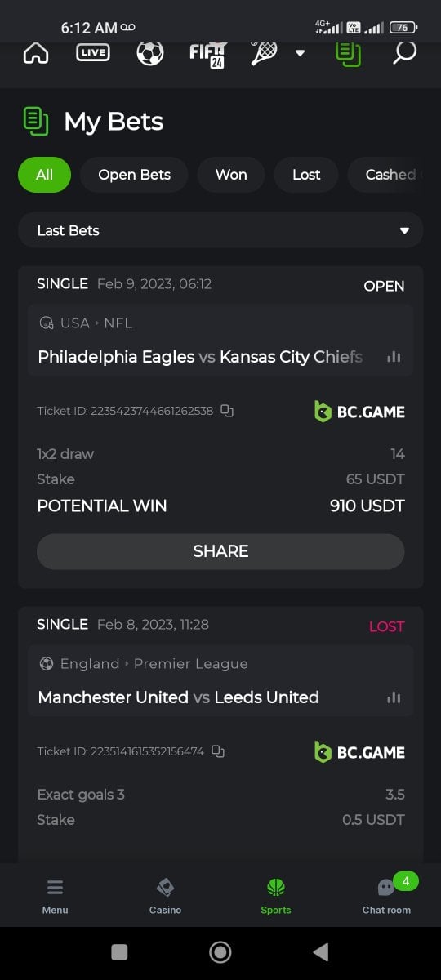Select the All bets filter
Viewport: 441px width, 980px height.
coord(44,175)
